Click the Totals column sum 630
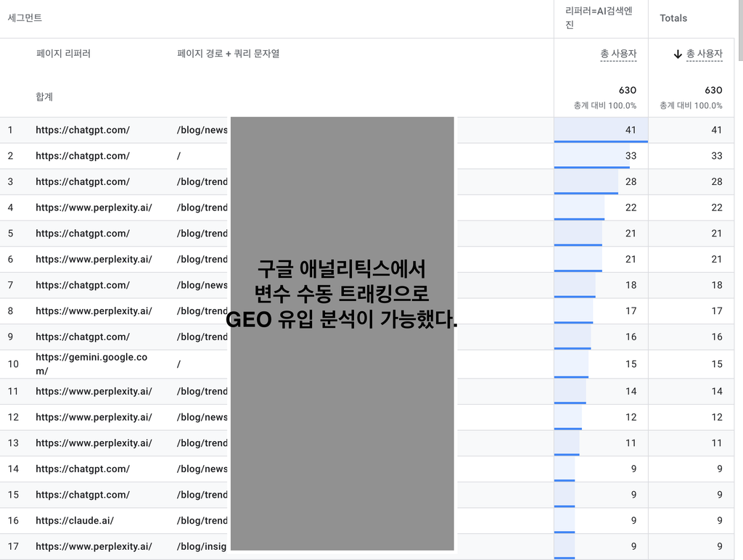Screen dimensions: 743x560 714,90
